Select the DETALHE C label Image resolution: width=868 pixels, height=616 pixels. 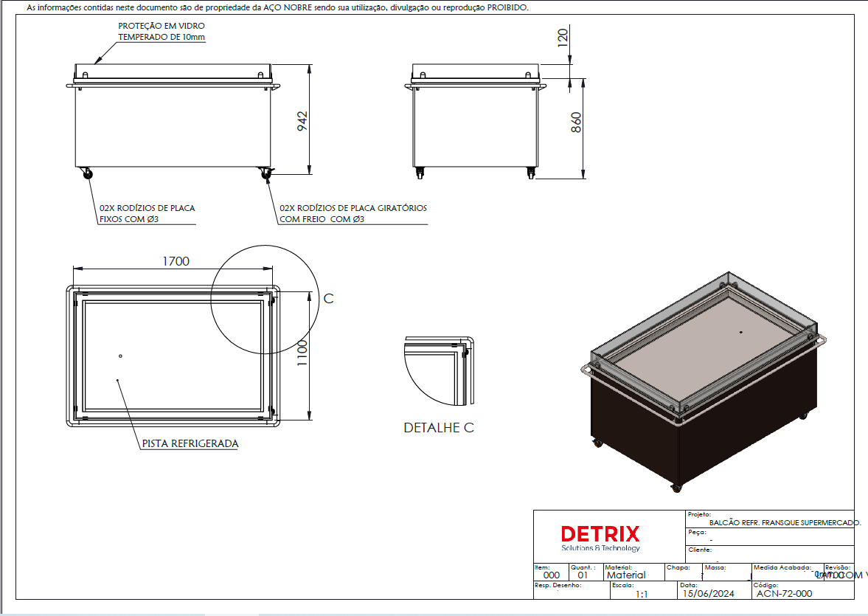coord(439,428)
